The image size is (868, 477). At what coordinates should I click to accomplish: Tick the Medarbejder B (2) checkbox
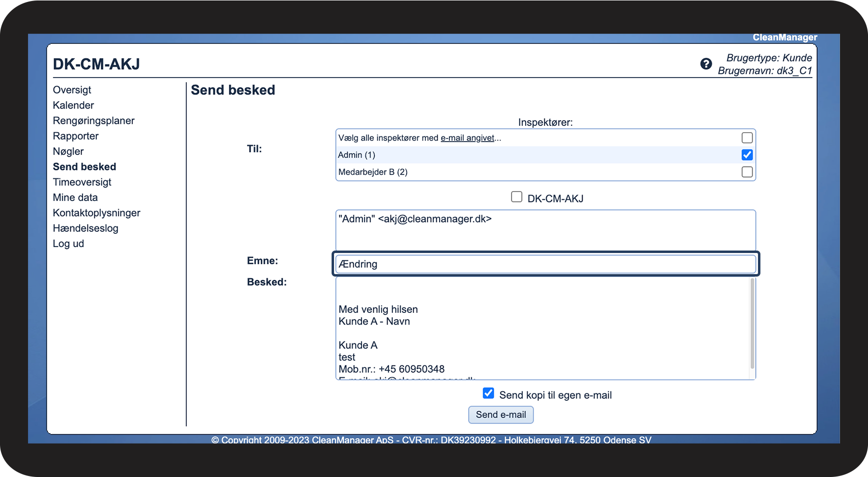click(x=747, y=172)
